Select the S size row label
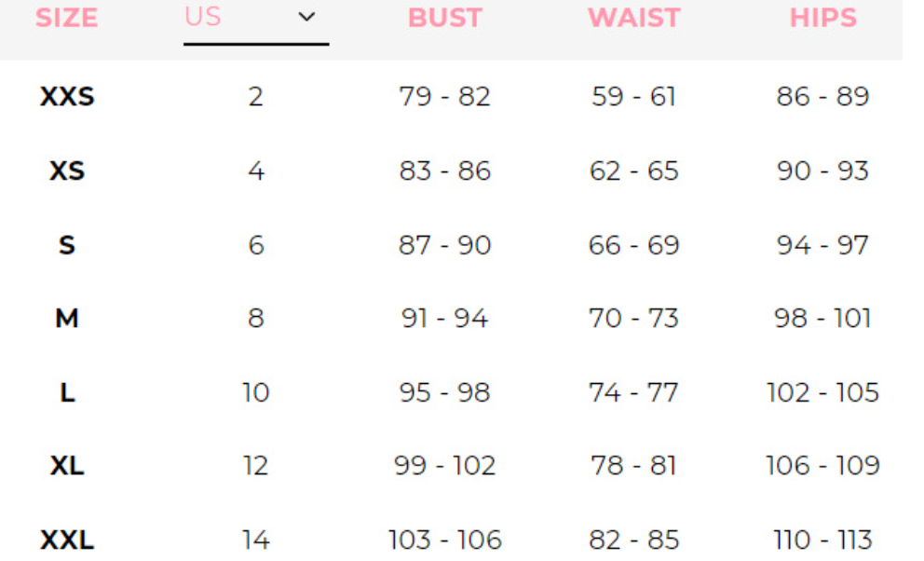 (67, 246)
